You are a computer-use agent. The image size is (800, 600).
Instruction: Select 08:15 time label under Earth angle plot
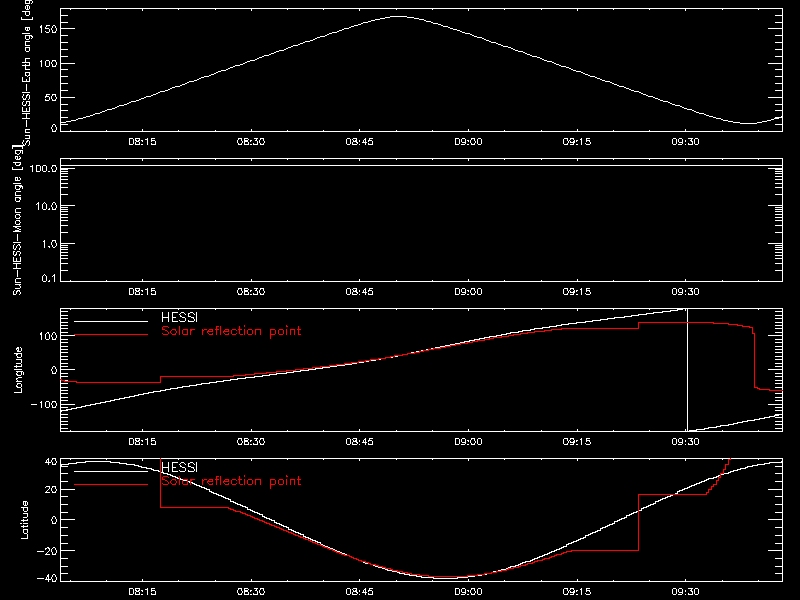(142, 142)
